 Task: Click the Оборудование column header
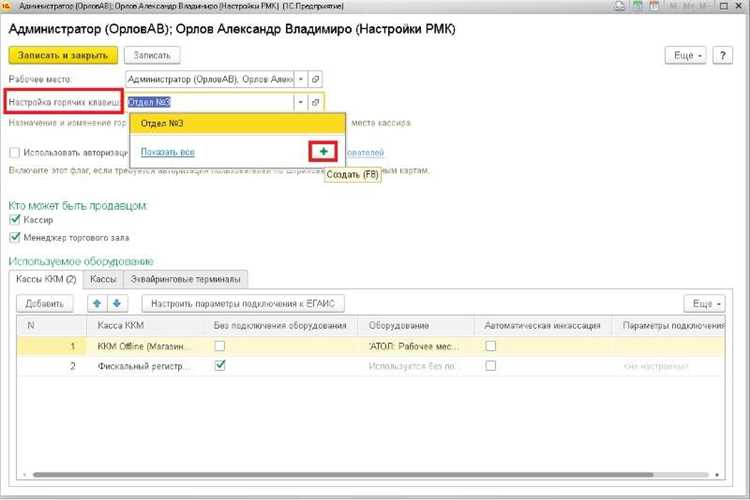click(x=416, y=325)
